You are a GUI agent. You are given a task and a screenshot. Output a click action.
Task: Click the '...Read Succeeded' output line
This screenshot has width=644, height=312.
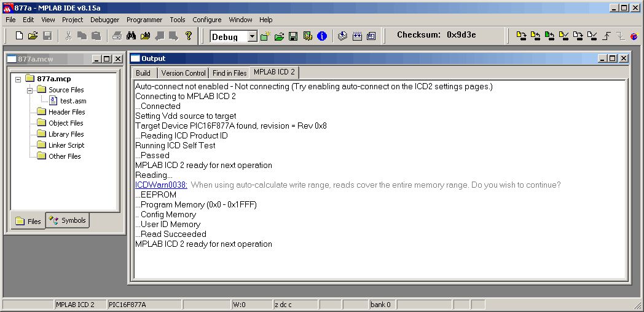pos(171,234)
